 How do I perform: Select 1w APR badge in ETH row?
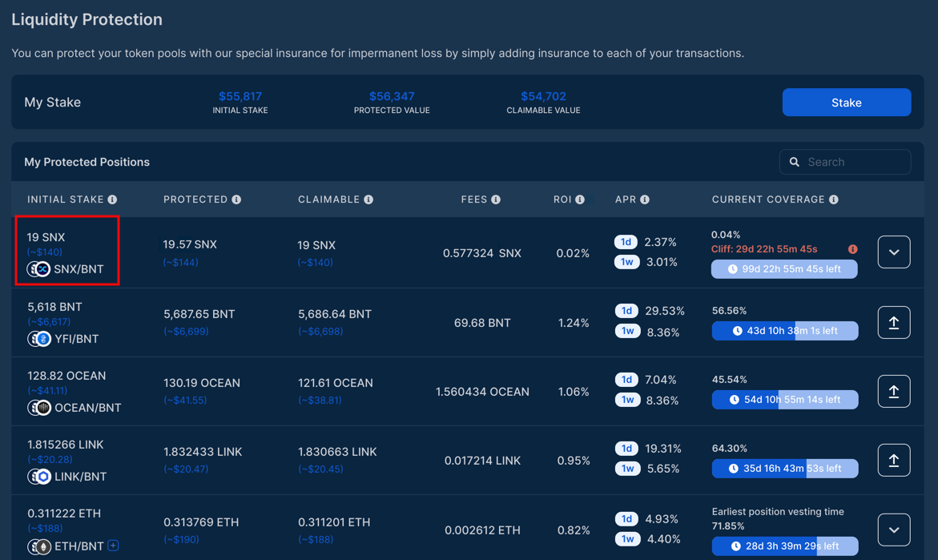click(627, 539)
